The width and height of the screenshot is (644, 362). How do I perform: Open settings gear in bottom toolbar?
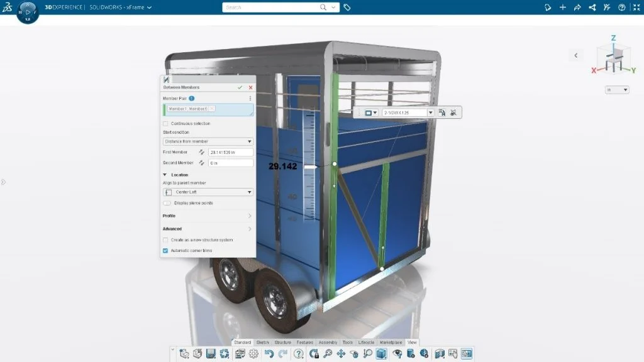coord(253,354)
